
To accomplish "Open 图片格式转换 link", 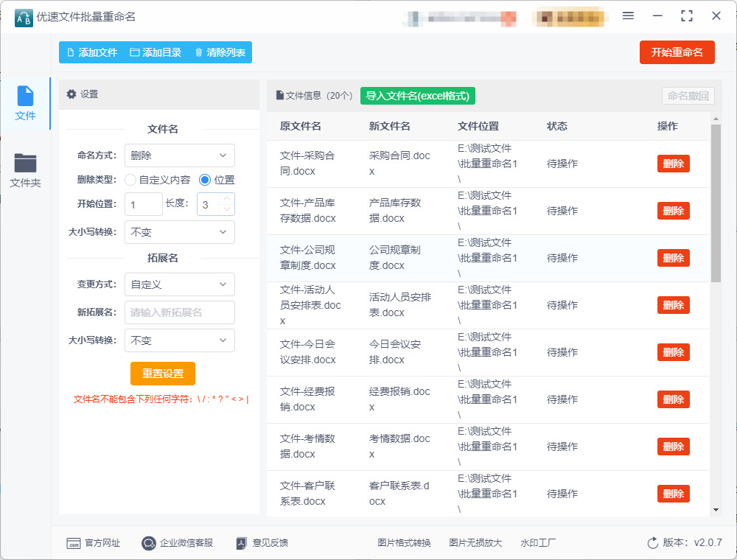I will pyautogui.click(x=404, y=543).
